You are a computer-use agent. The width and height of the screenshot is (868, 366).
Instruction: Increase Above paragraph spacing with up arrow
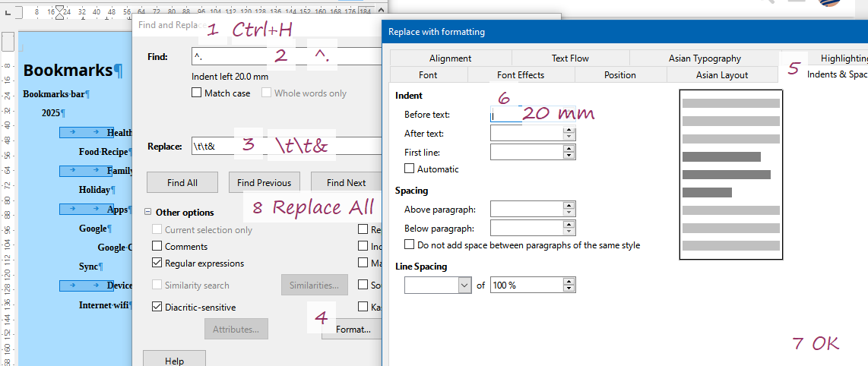pyautogui.click(x=569, y=205)
